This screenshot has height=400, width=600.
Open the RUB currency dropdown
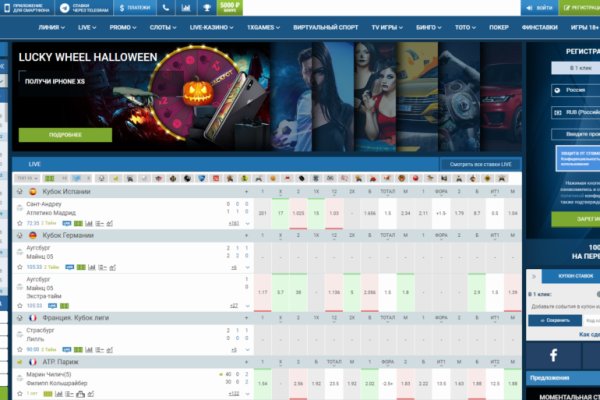pos(574,112)
